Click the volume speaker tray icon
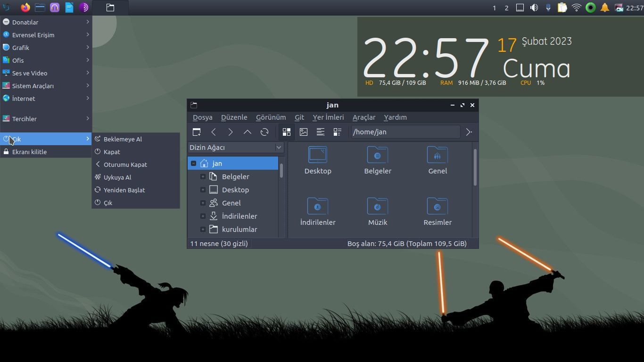Image resolution: width=644 pixels, height=362 pixels. [x=534, y=8]
